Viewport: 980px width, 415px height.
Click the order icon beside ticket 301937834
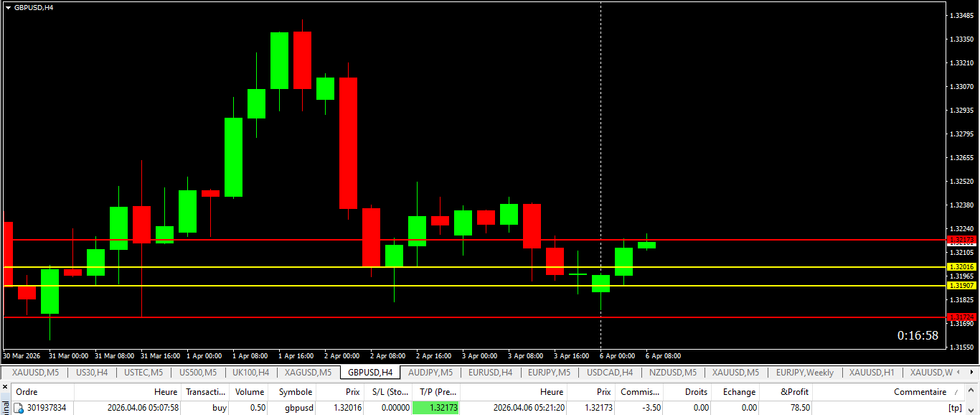pos(19,408)
